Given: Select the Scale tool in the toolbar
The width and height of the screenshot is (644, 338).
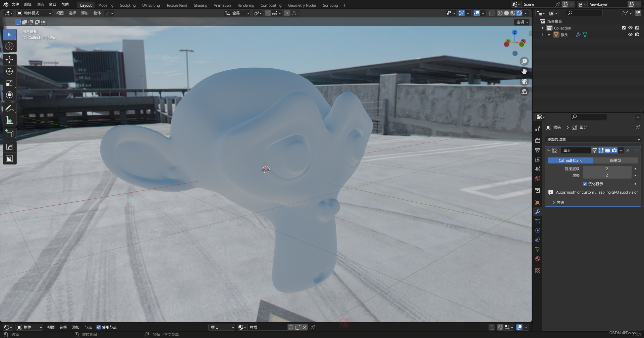Looking at the screenshot, I should coord(9,83).
